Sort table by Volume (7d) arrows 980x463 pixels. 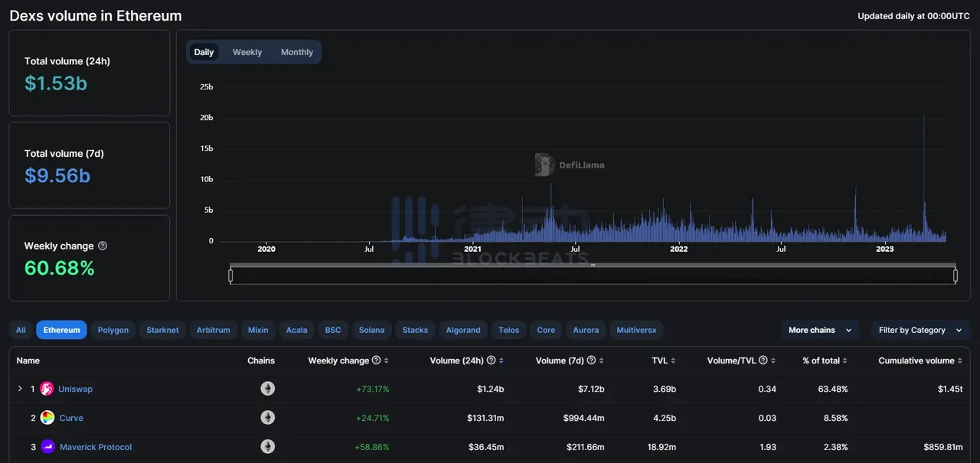(x=601, y=360)
